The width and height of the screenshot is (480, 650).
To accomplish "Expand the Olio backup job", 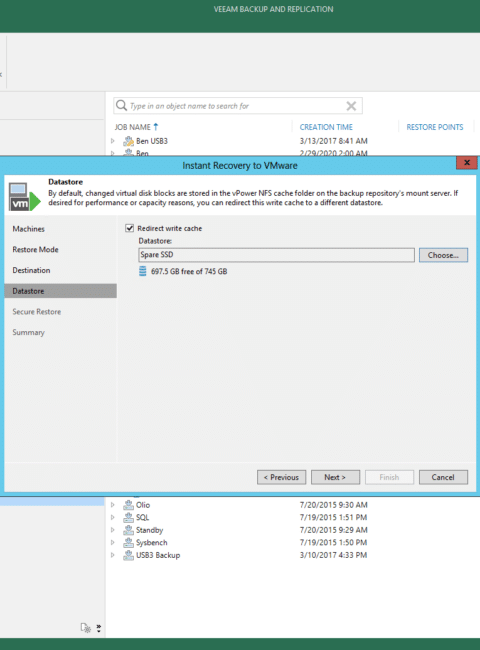I will 112,505.
